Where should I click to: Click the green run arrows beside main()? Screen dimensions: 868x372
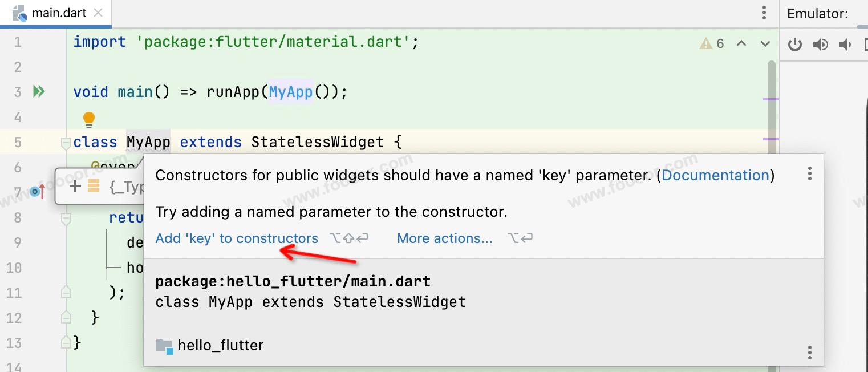pyautogui.click(x=39, y=91)
